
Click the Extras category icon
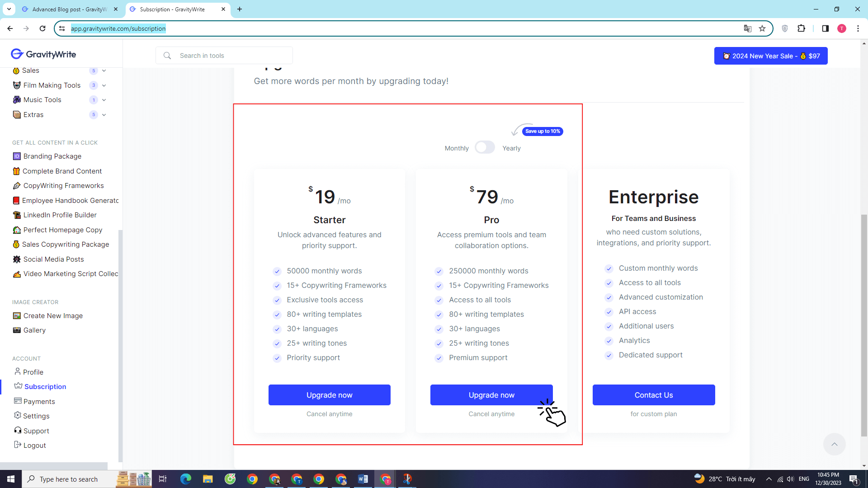coord(17,115)
